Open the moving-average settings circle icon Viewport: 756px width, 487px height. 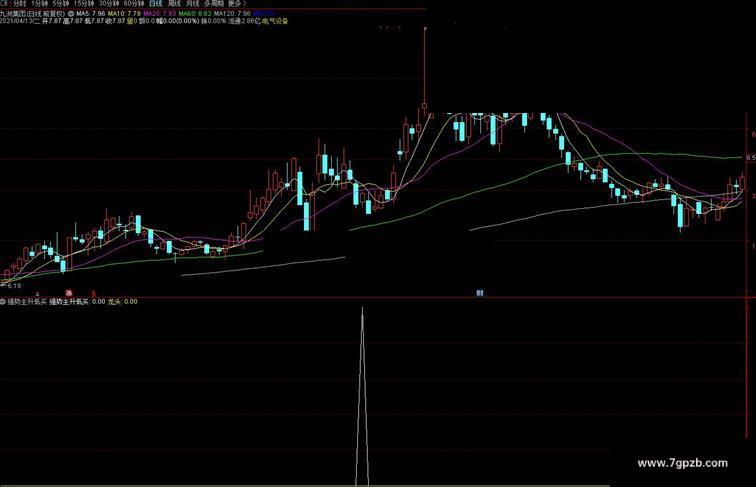[x=71, y=14]
